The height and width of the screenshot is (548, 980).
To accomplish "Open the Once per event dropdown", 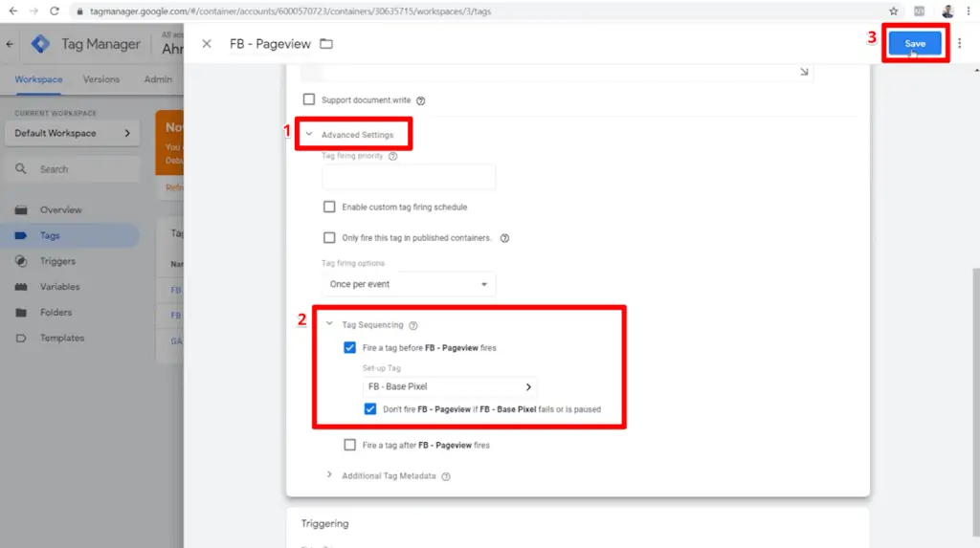I will [x=409, y=284].
